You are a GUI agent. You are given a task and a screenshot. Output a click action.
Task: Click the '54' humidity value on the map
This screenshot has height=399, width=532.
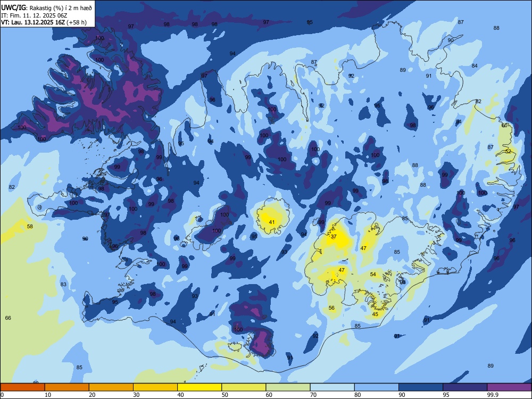tap(373, 274)
